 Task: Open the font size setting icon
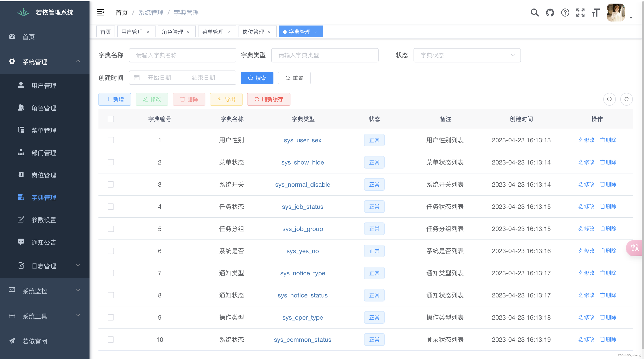(595, 13)
